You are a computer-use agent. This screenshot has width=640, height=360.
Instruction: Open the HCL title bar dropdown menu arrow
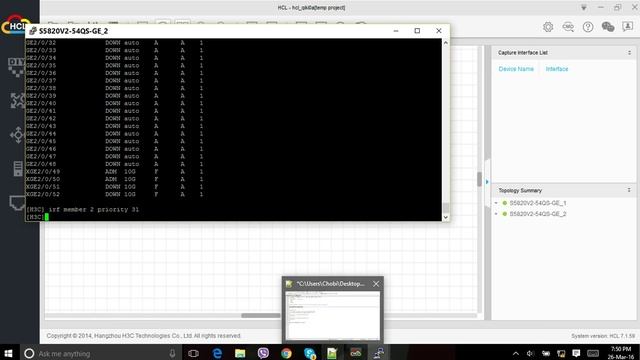[x=584, y=8]
